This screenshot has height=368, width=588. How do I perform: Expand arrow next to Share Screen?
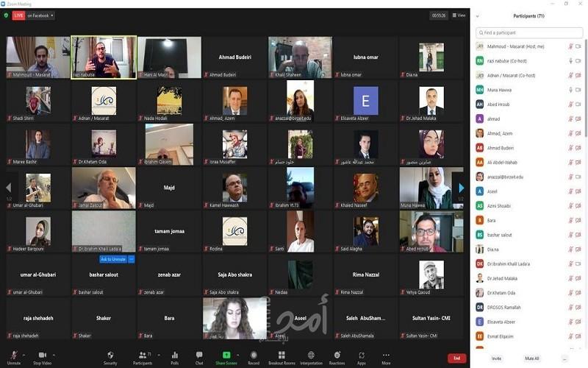[237, 355]
